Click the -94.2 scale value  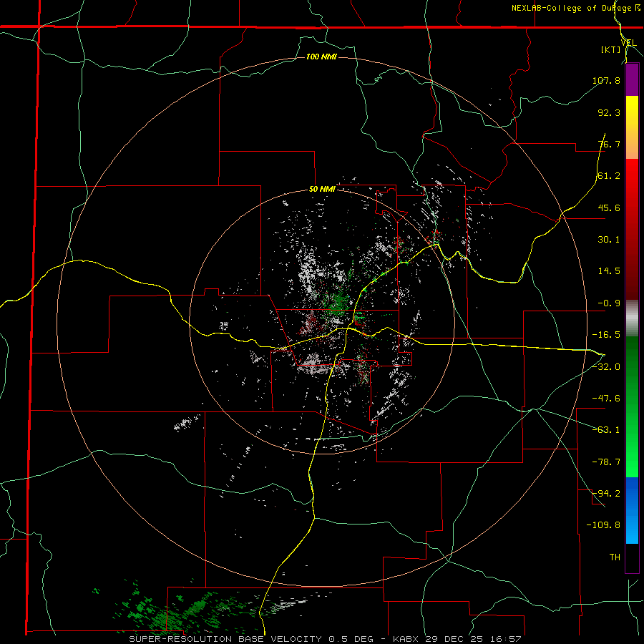[606, 493]
